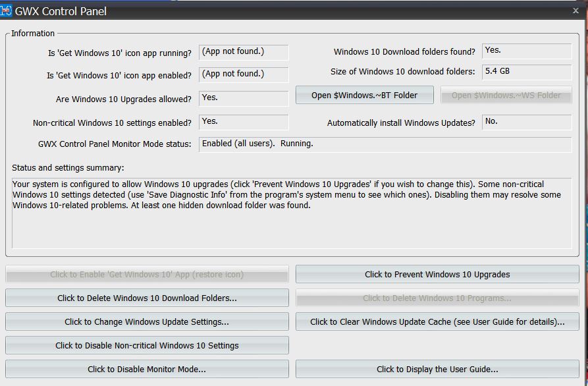Click the "Is 'Get Windows 10' icon app running?" label
The width and height of the screenshot is (588, 386).
(x=120, y=53)
